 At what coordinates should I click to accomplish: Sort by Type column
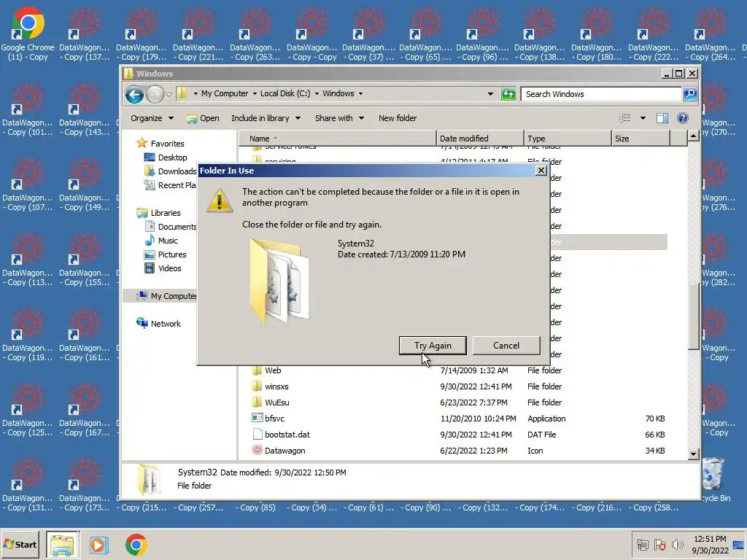(x=568, y=139)
